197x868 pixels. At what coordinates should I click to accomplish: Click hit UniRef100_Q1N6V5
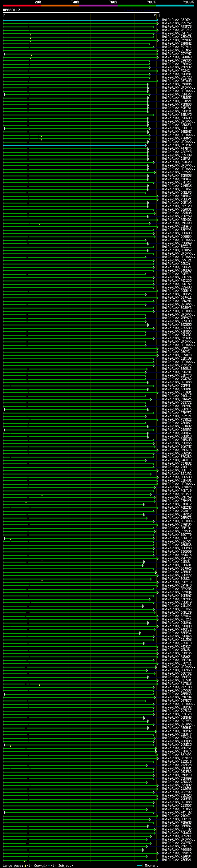coord(177,399)
